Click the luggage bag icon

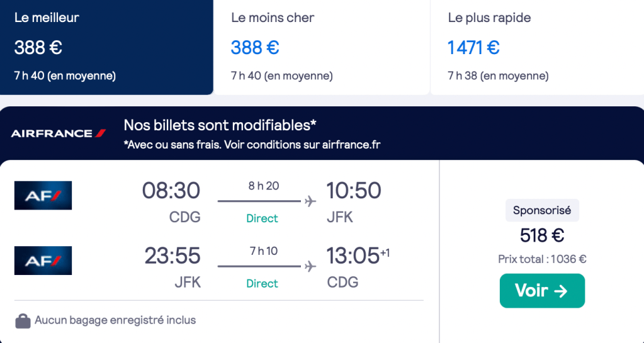click(x=23, y=321)
